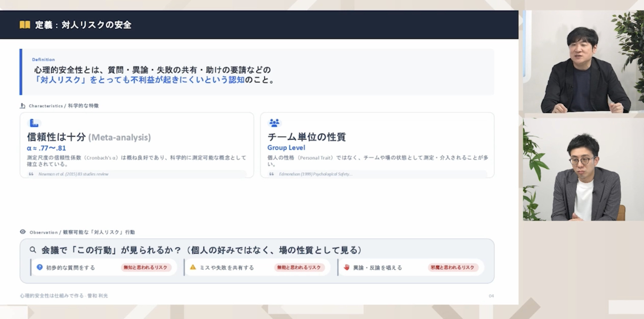
Task: Select the 無知と思われるリスク badge
Action: coord(146,268)
